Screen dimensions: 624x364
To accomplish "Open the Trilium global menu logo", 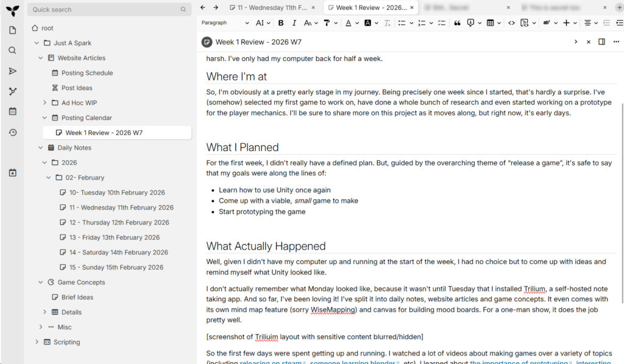I will click(13, 11).
